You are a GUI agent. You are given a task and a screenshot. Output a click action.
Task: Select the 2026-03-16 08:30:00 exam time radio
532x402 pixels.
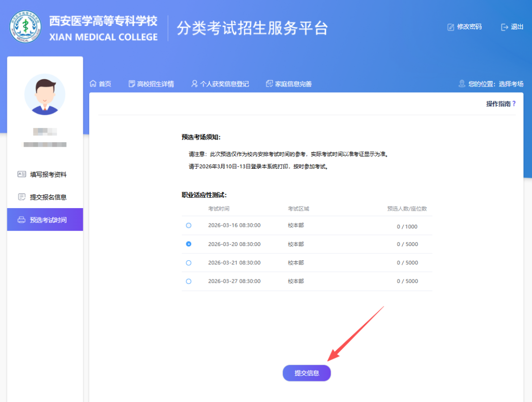click(x=189, y=225)
